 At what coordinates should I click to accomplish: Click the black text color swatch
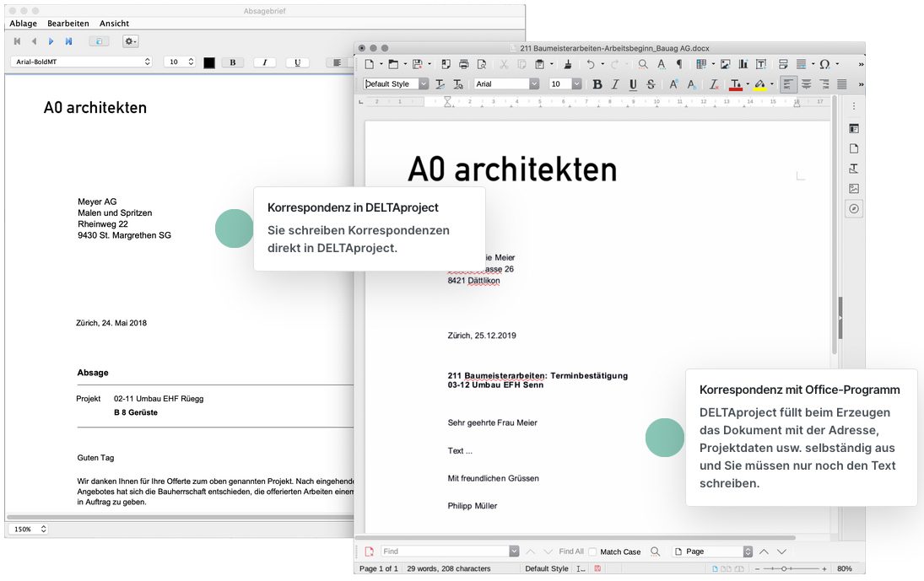coord(209,62)
